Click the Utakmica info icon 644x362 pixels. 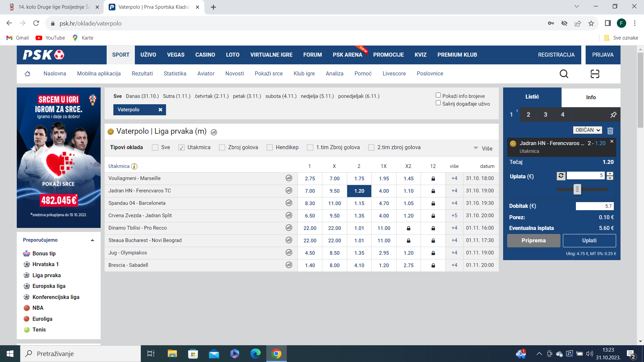134,166
